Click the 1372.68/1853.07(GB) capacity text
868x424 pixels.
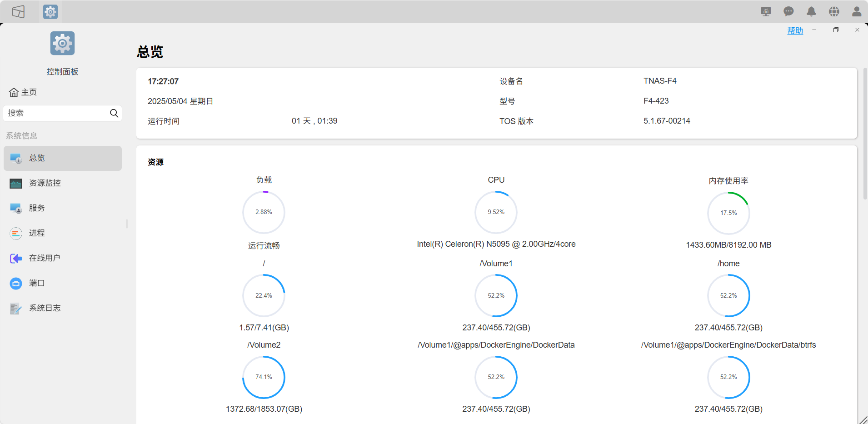coord(264,409)
